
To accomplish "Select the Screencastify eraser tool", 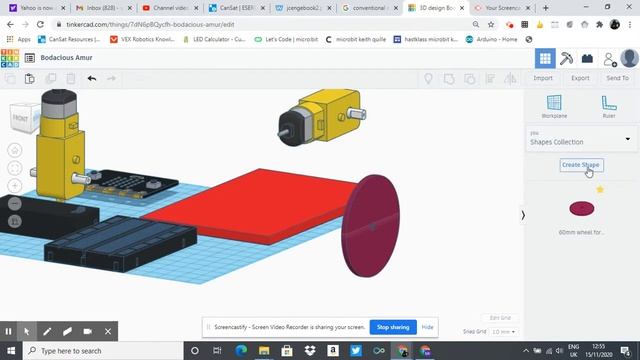I will [x=67, y=331].
